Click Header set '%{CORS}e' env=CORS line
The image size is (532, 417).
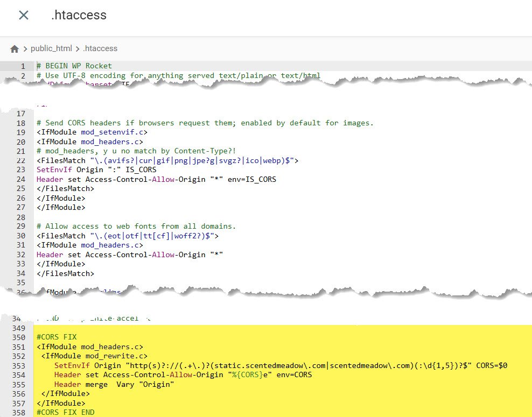[183, 374]
